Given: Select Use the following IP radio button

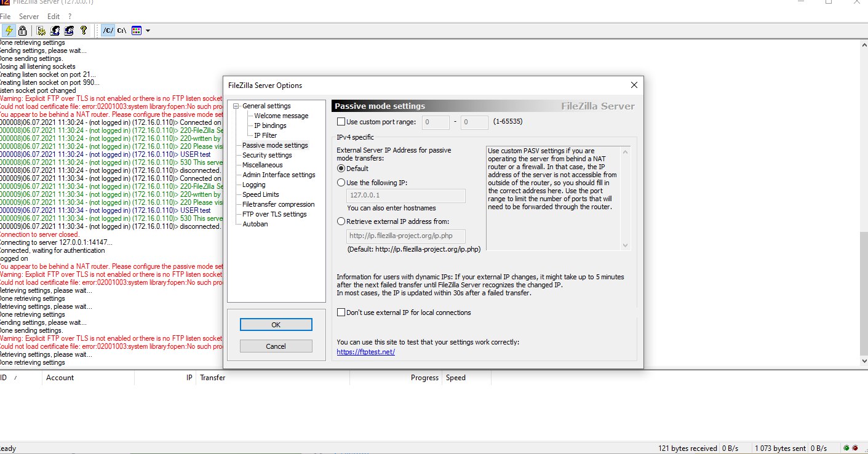Looking at the screenshot, I should pyautogui.click(x=341, y=183).
